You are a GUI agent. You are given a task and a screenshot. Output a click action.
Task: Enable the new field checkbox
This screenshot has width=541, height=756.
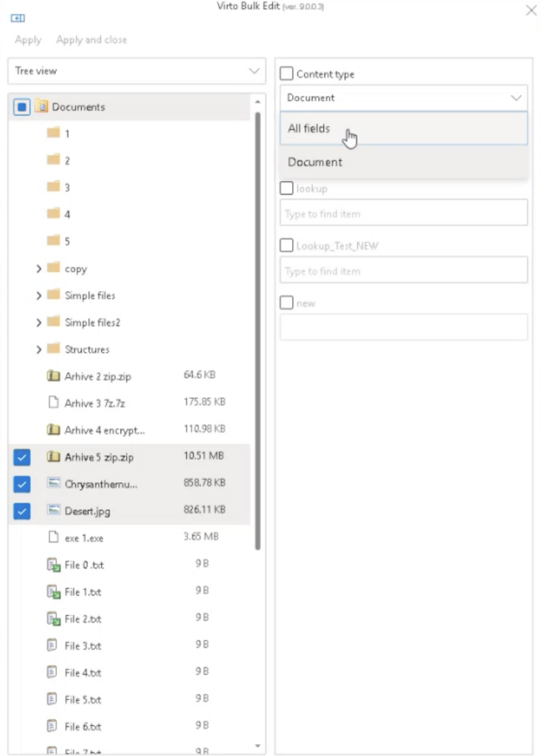click(x=286, y=303)
